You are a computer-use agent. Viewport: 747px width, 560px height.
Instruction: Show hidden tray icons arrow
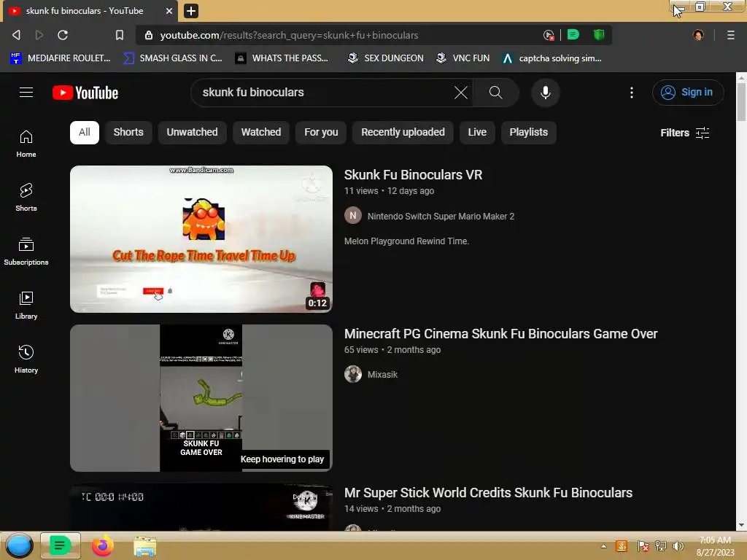[x=603, y=546]
